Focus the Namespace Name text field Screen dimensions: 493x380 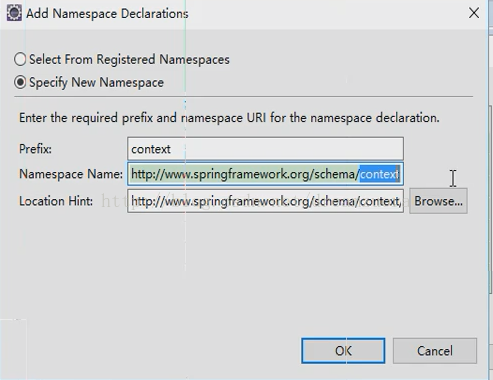click(x=265, y=174)
